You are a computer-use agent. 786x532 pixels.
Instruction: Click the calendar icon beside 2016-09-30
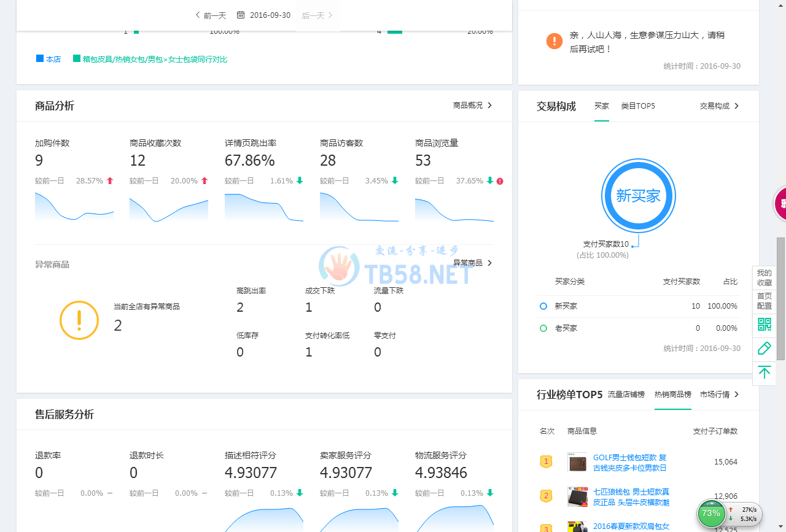tap(241, 15)
